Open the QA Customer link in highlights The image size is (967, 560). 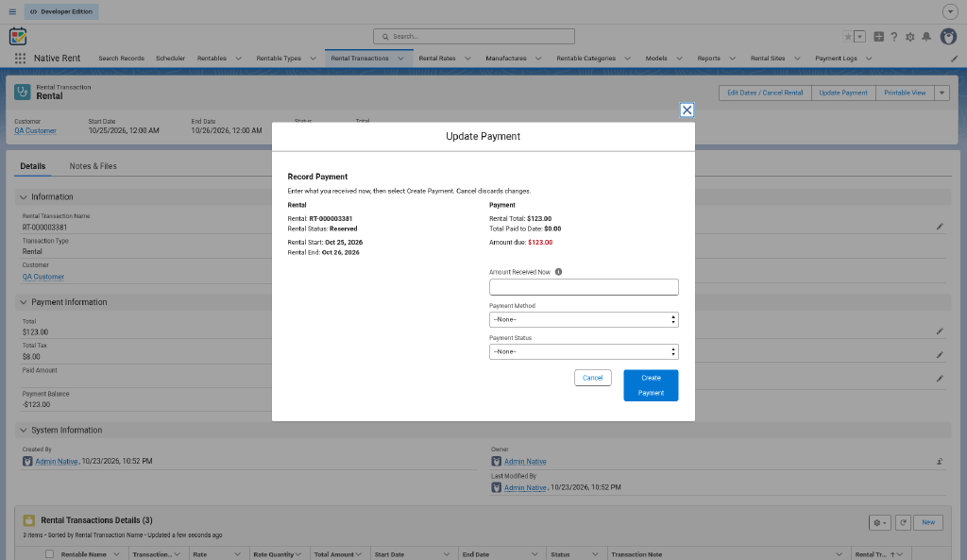click(x=35, y=130)
